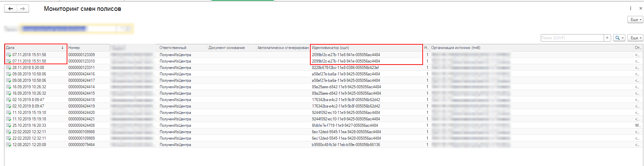
Task: Click the forward navigation arrow
Action: (23, 9)
